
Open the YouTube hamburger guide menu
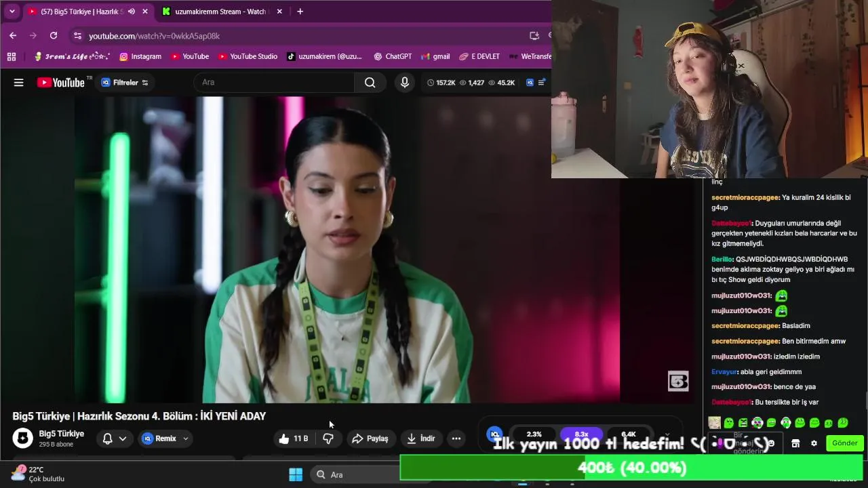click(18, 83)
